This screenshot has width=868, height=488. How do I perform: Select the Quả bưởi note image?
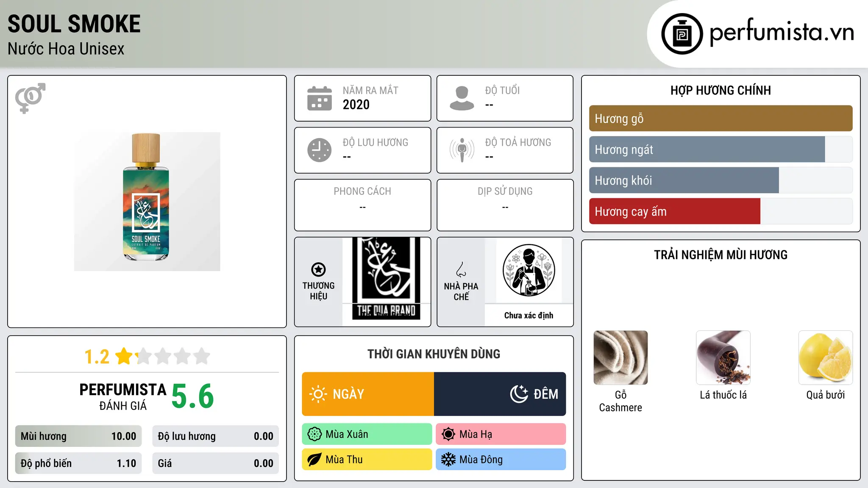826,358
